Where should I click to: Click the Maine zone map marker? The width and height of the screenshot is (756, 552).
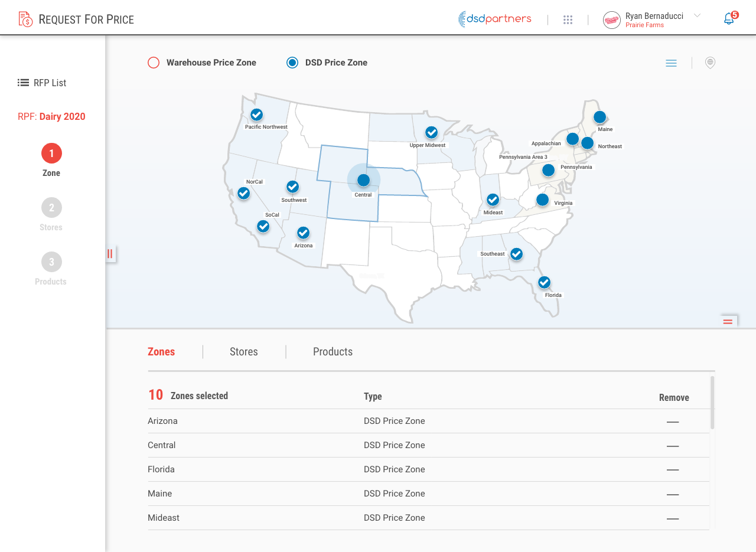(x=599, y=117)
